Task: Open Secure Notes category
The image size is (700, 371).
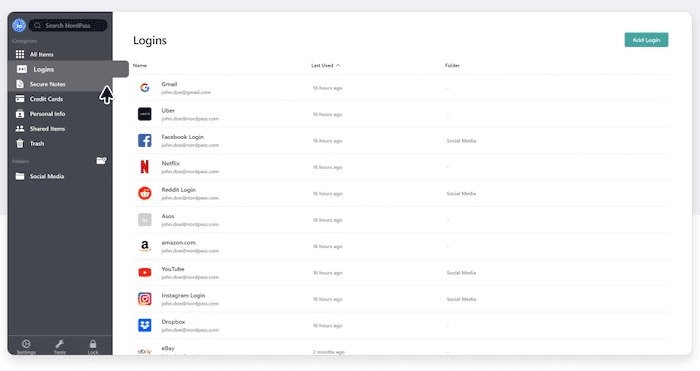Action: click(x=60, y=84)
